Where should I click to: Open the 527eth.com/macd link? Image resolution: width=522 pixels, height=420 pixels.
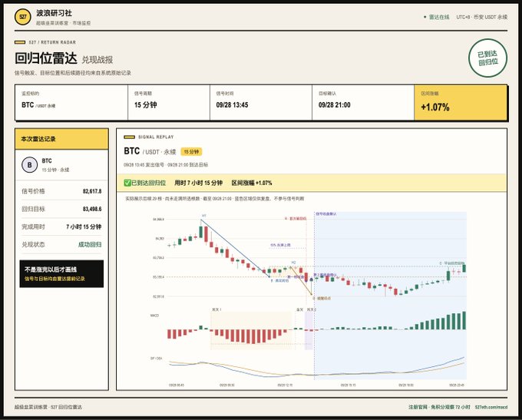(x=491, y=407)
